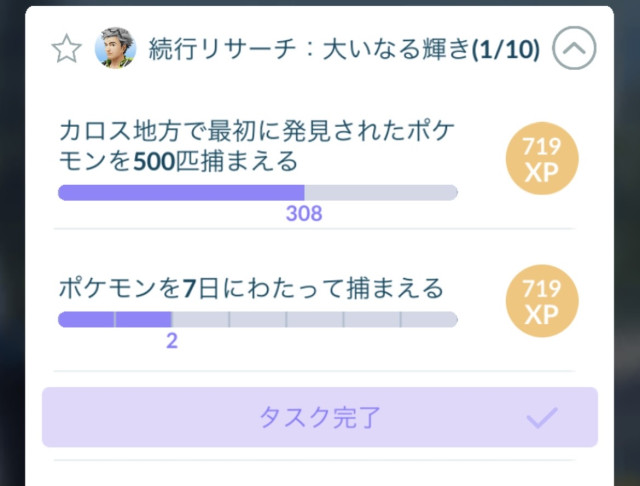Viewport: 640px width, 486px height.
Task: Click filled part of 500匹 progress bar
Action: point(180,192)
